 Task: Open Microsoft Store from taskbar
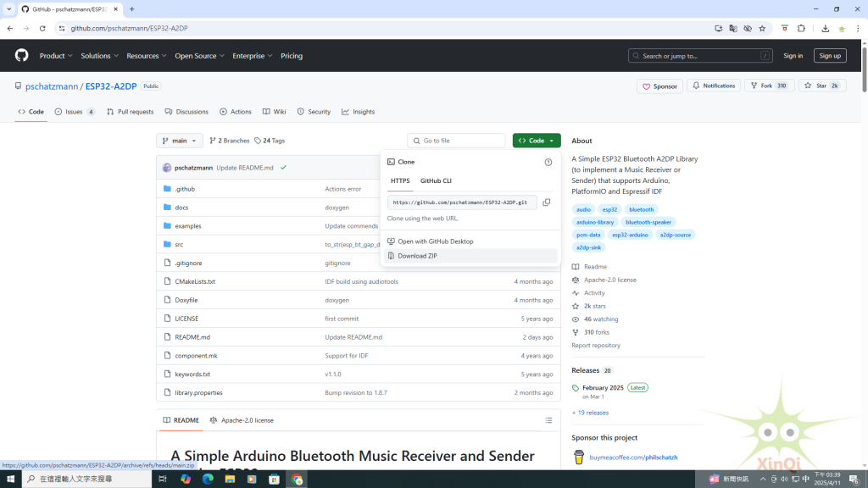[274, 480]
